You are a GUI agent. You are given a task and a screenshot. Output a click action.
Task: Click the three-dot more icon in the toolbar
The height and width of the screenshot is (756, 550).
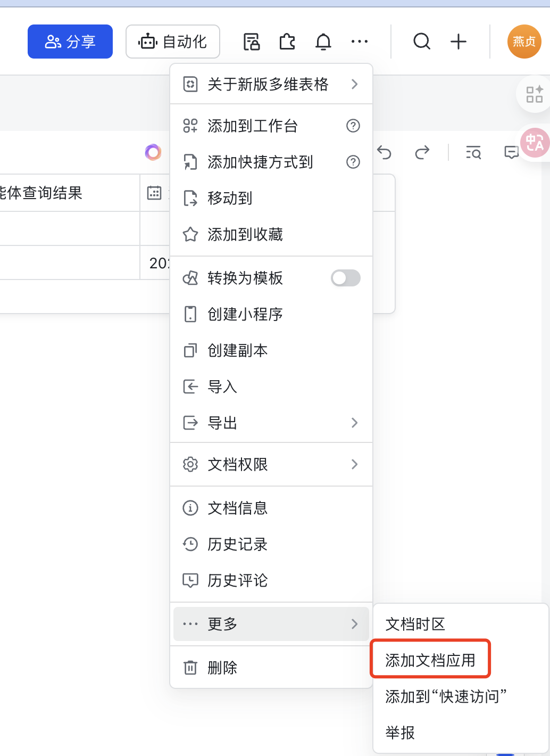360,42
